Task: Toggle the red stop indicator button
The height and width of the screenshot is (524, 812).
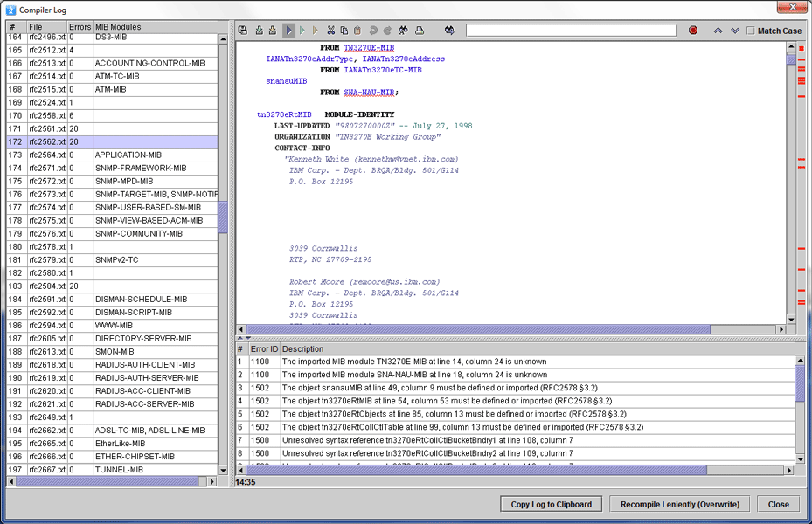Action: (692, 29)
